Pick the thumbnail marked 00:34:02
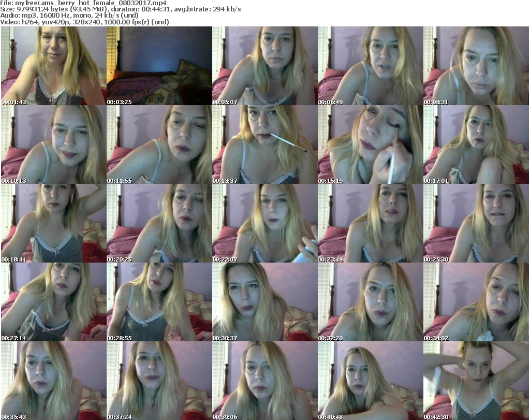The width and height of the screenshot is (530, 420). tap(476, 302)
